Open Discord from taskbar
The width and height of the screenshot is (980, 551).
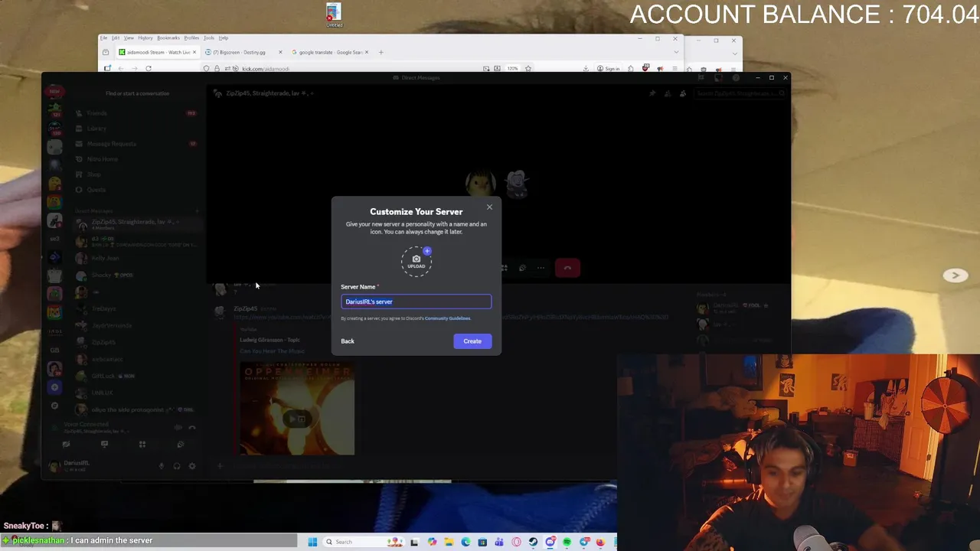(x=550, y=542)
